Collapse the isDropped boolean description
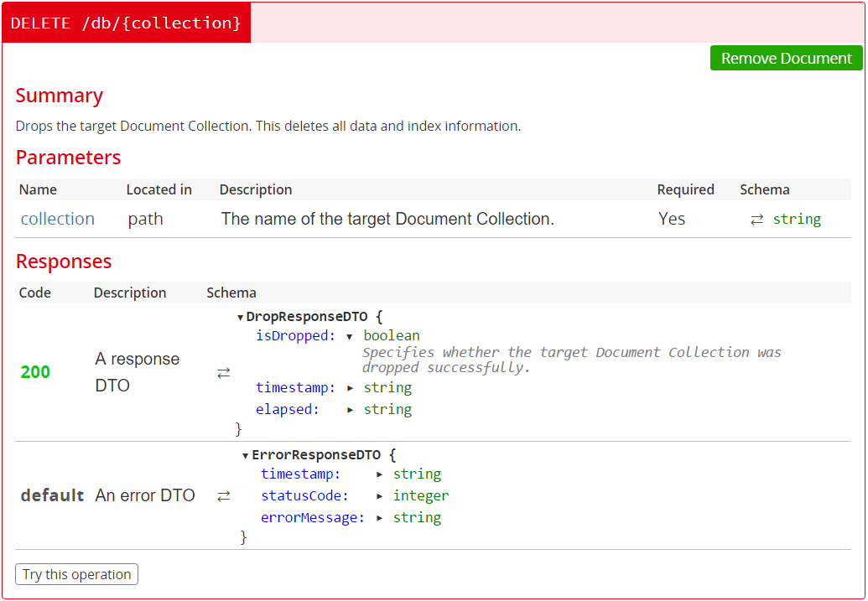The height and width of the screenshot is (601, 868). coord(350,336)
